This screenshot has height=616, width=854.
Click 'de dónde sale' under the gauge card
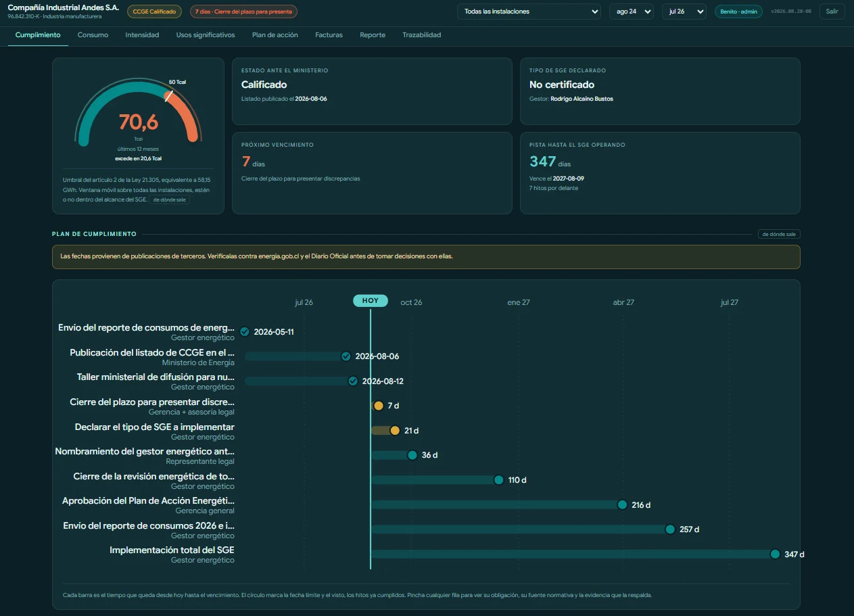pyautogui.click(x=169, y=200)
